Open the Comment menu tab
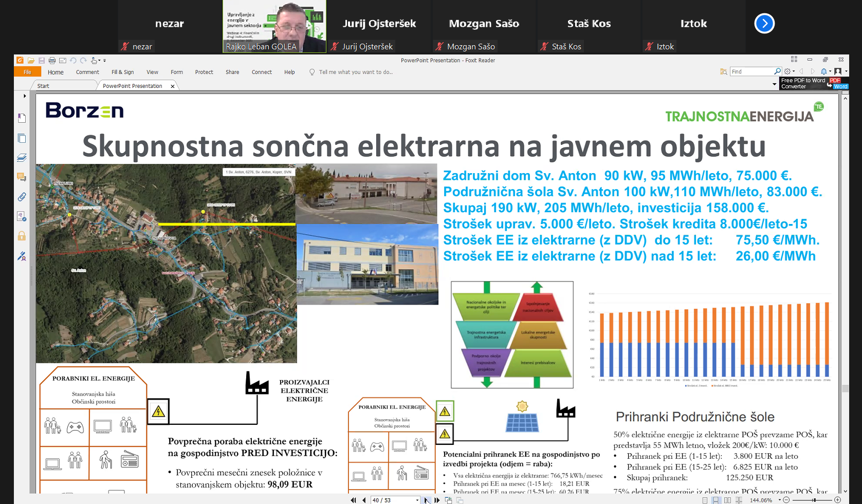862x504 pixels. pyautogui.click(x=87, y=72)
